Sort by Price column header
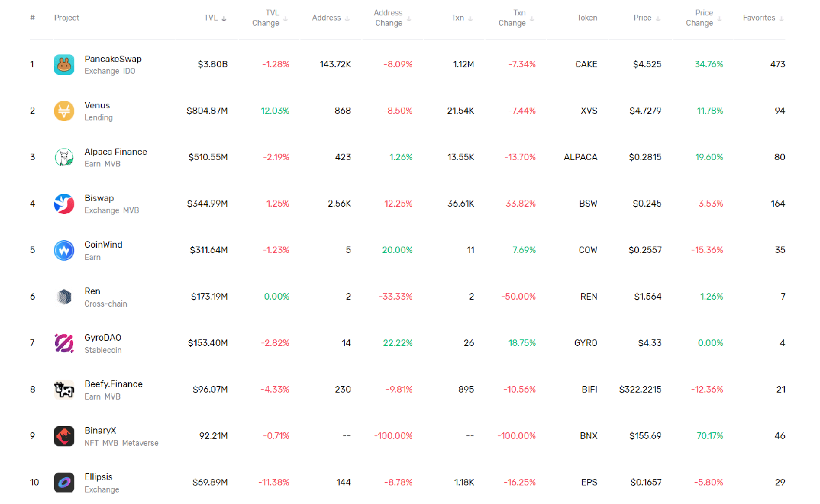Screen dimensions: 820x504 point(648,18)
